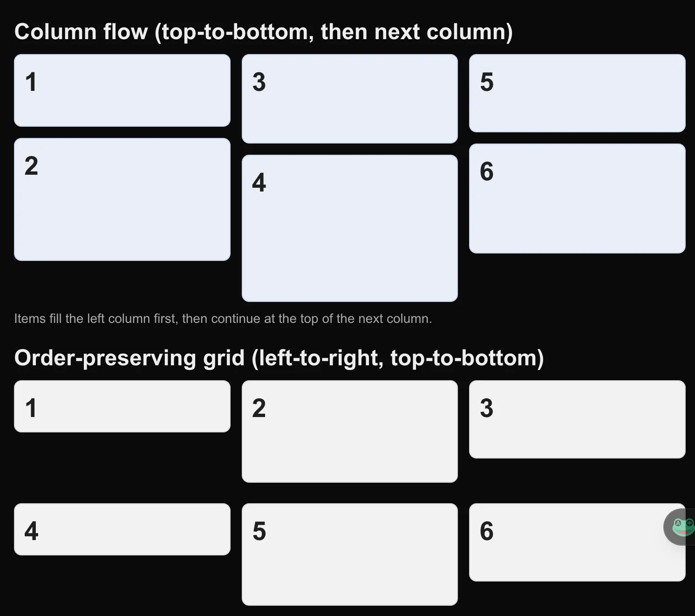Click the digit 5 label in Order-preserving grid
Screen dimensions: 695x616
click(x=259, y=531)
